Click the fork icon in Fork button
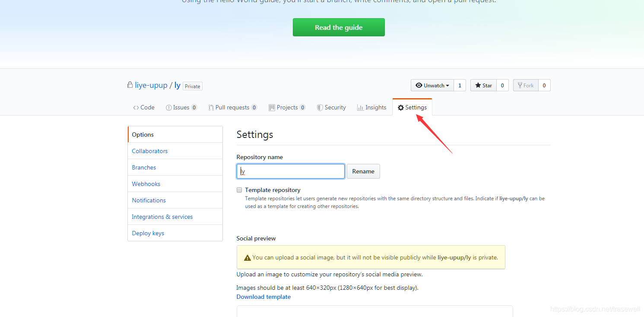Screen dimensions: 644x317 point(520,85)
